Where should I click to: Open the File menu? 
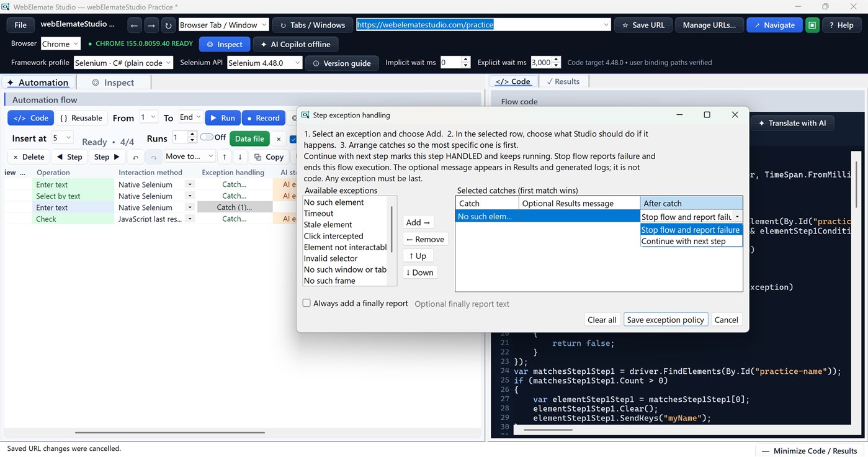point(20,25)
